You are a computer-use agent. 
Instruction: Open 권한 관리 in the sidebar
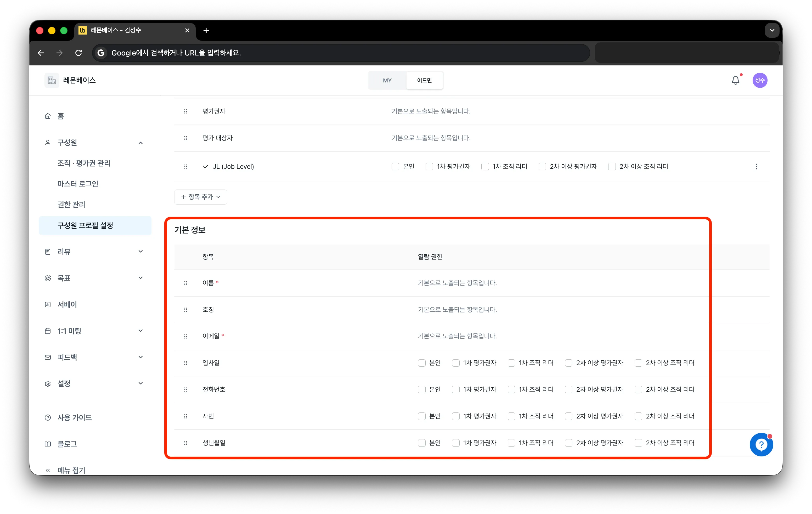[71, 205]
